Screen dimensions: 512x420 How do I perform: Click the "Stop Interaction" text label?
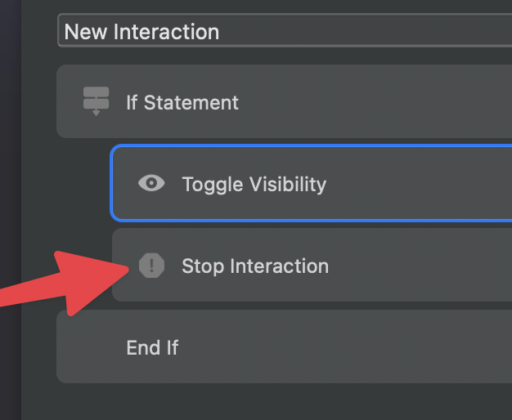click(254, 266)
